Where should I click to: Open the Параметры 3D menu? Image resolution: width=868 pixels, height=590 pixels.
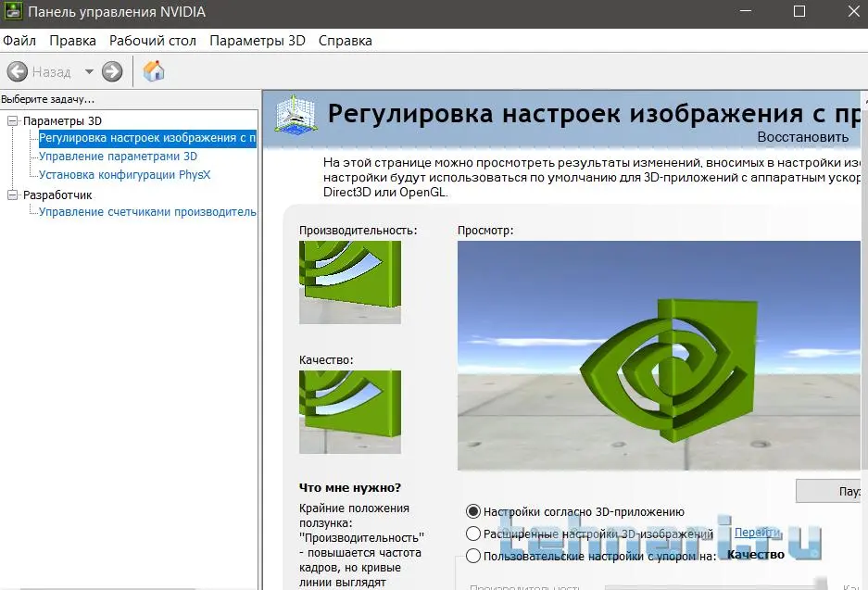click(x=257, y=41)
